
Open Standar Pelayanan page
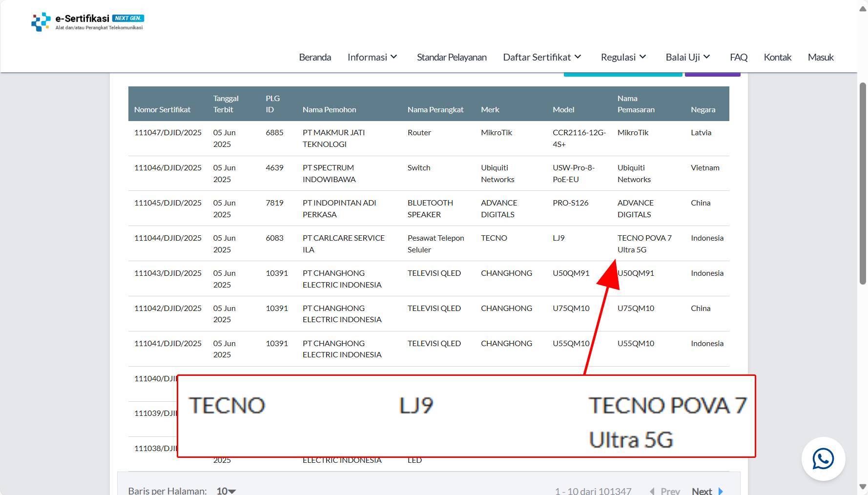pos(452,57)
